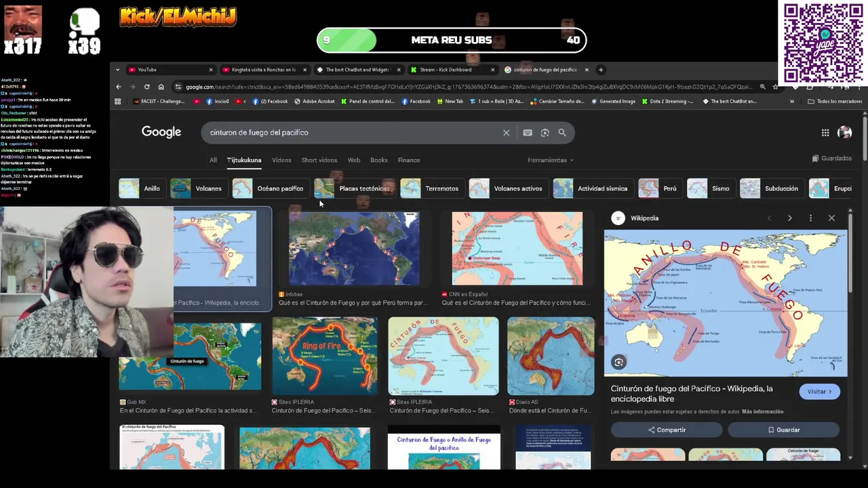Screen dimensions: 868x488
Task: Click the Guardar save button
Action: click(x=783, y=430)
